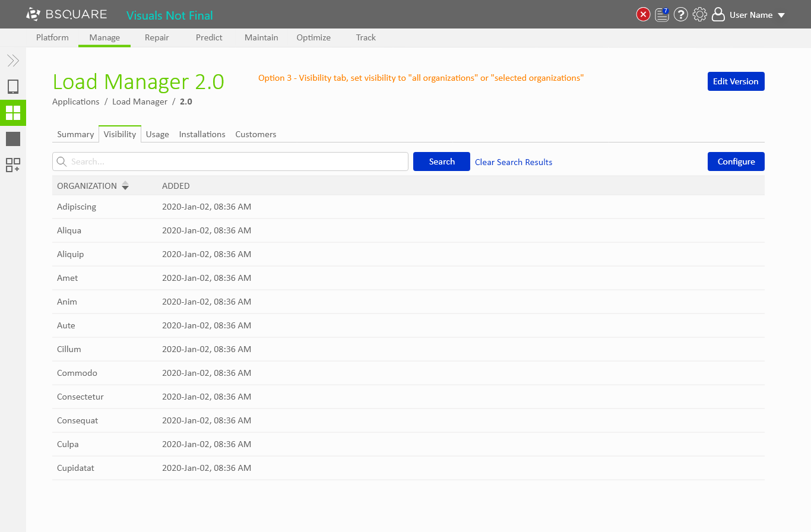Switch to the Summary tab
This screenshot has height=532, width=811.
[75, 134]
